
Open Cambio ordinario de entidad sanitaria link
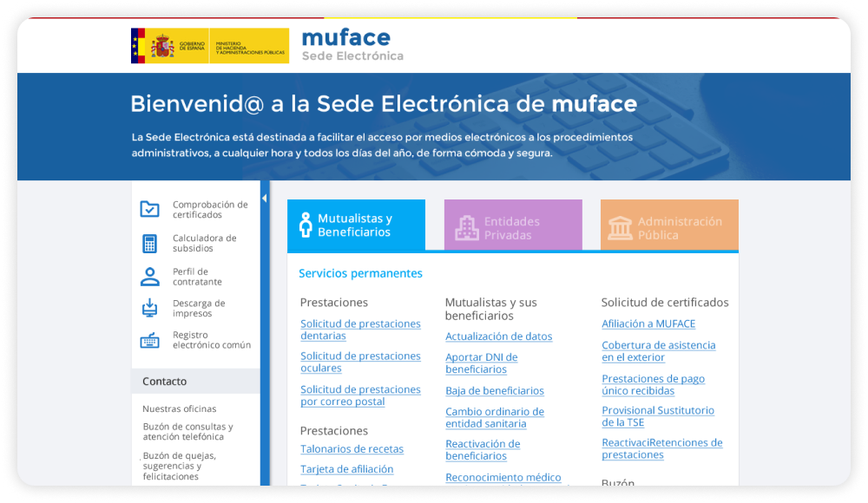click(x=495, y=418)
